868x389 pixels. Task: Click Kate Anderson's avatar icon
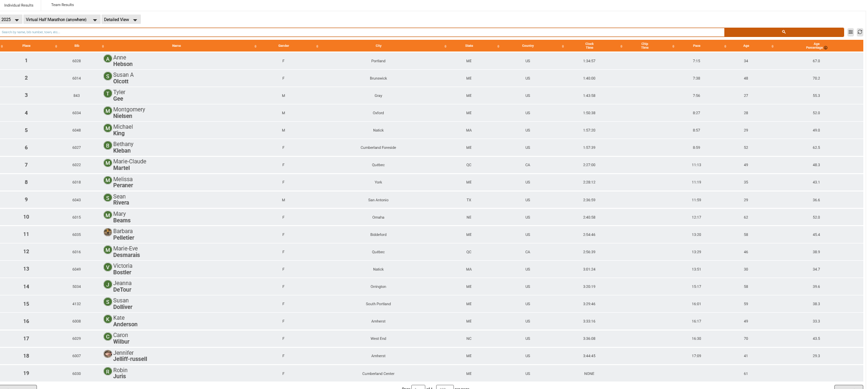point(108,319)
